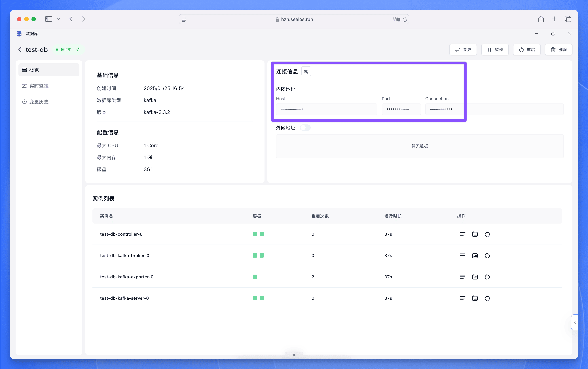Image resolution: width=588 pixels, height=369 pixels.
Task: View logs for test-db-kafka-exporter-0
Action: pos(462,277)
